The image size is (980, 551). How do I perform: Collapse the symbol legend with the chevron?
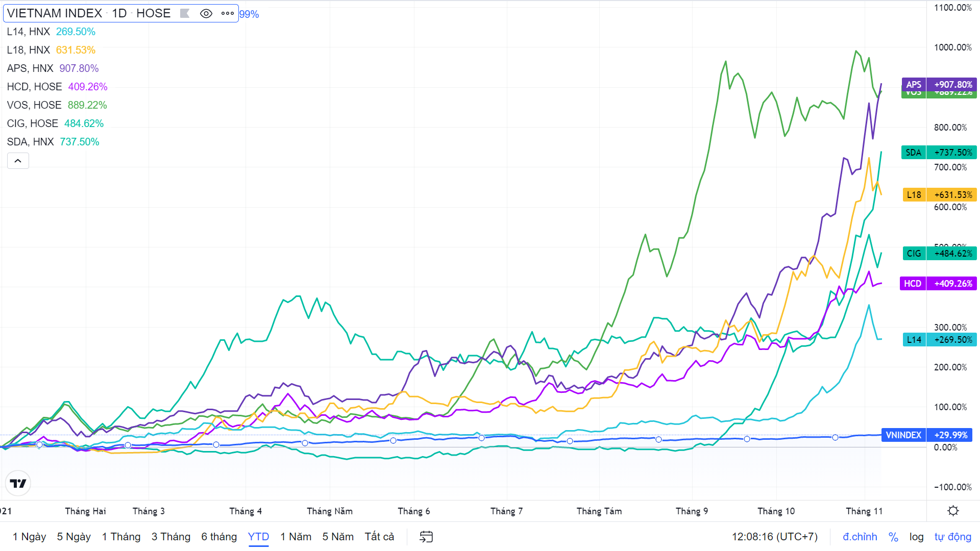tap(18, 161)
